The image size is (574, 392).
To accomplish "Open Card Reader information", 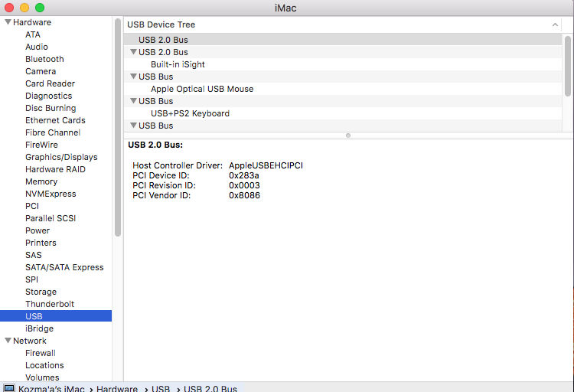I will [51, 83].
